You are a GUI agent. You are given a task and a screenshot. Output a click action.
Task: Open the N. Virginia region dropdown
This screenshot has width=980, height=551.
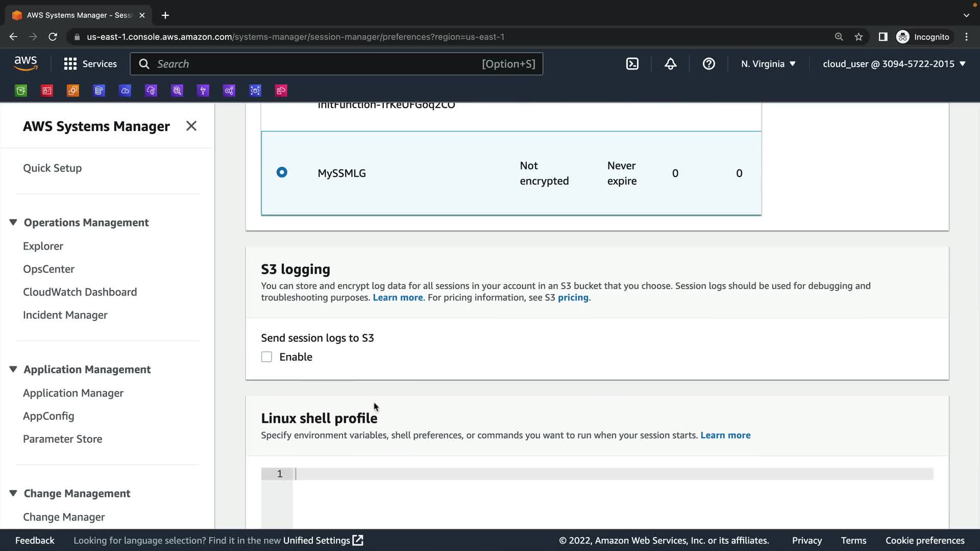pyautogui.click(x=768, y=64)
